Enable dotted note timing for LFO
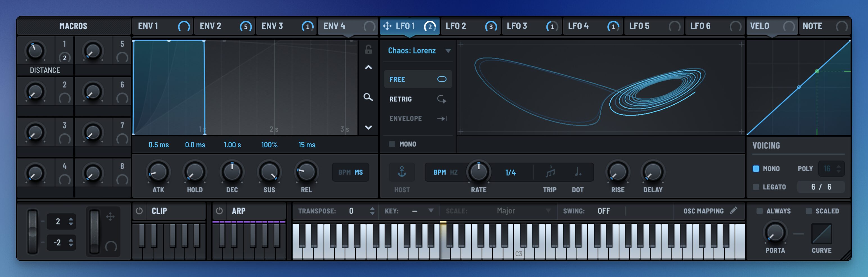This screenshot has height=277, width=868. pyautogui.click(x=578, y=172)
